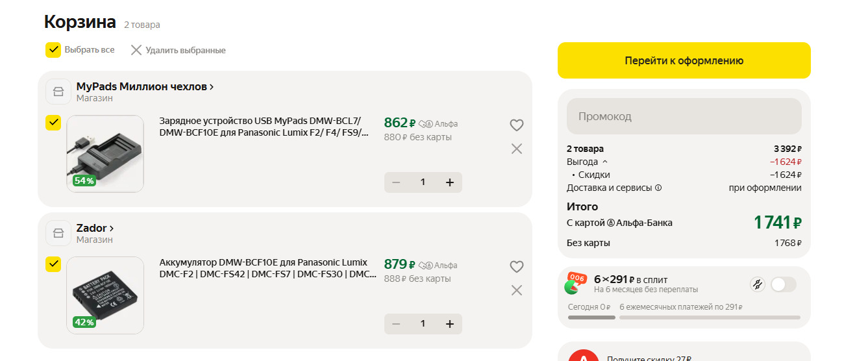Click the X icon to delete selected items

(x=136, y=50)
